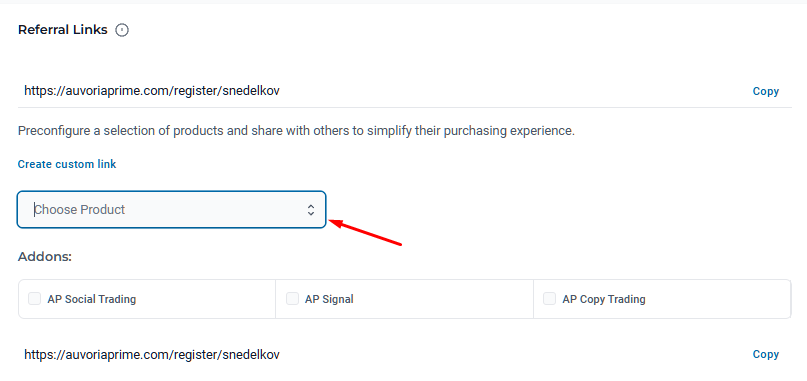
Task: Click the red arrow annotation graphic
Action: point(365,232)
